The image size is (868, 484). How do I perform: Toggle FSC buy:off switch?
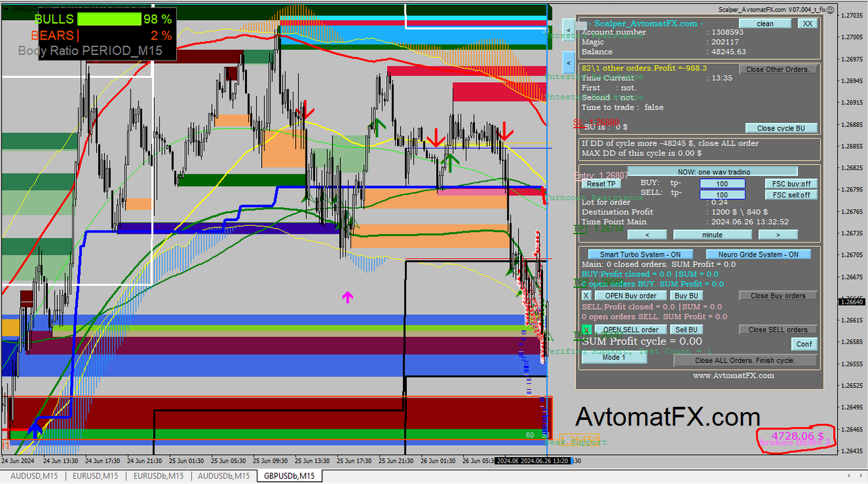click(x=791, y=184)
